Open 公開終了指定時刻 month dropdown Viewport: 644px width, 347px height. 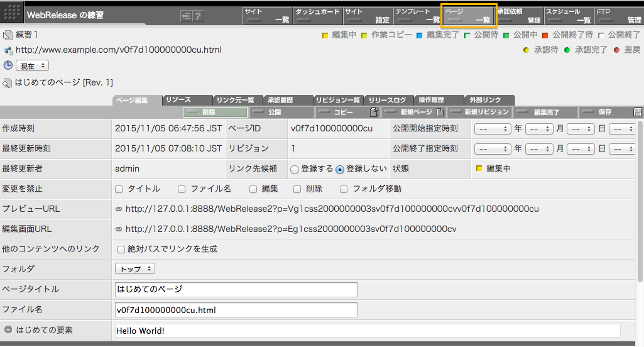[539, 149]
